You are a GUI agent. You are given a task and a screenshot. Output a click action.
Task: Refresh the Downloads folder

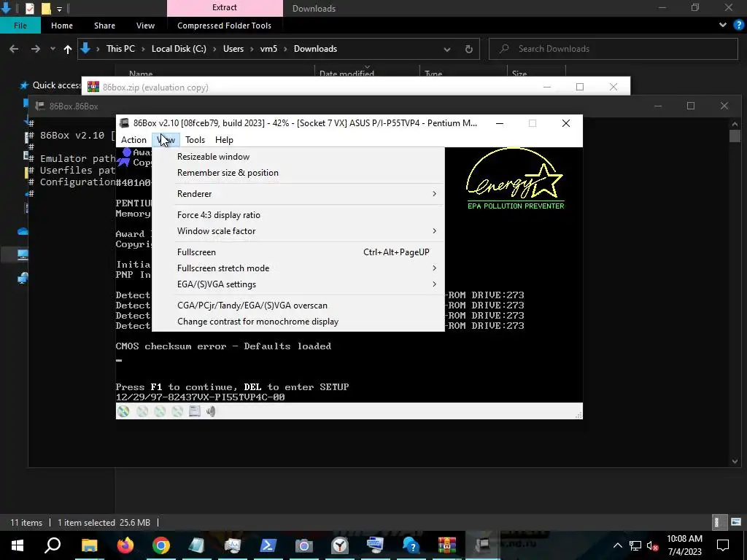(x=469, y=49)
